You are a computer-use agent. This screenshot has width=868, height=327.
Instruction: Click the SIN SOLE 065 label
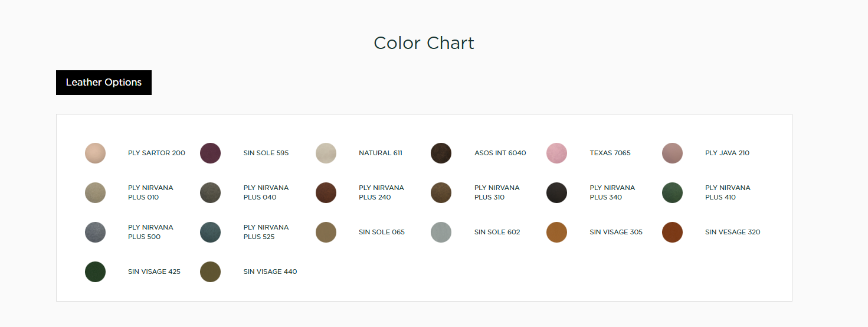[382, 232]
